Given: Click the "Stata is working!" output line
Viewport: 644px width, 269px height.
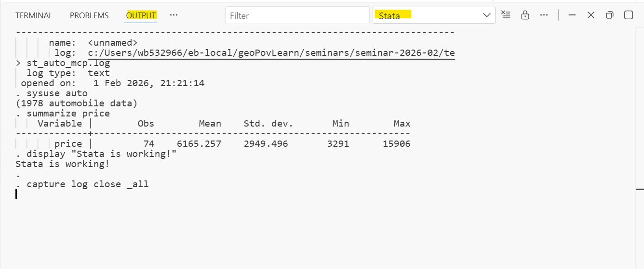Looking at the screenshot, I should pyautogui.click(x=62, y=164).
